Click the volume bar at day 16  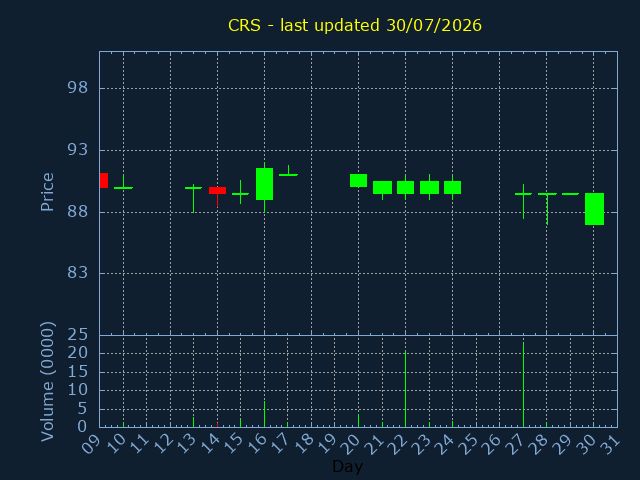pyautogui.click(x=264, y=414)
